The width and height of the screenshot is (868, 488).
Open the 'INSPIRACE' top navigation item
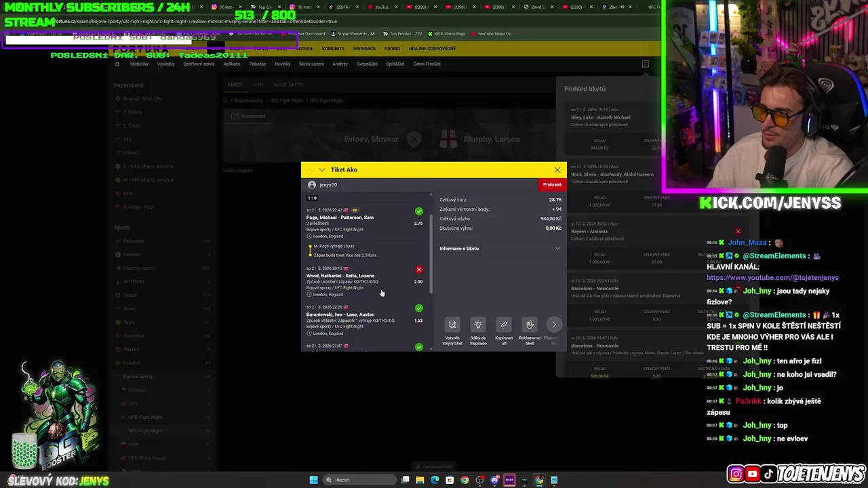tap(364, 49)
